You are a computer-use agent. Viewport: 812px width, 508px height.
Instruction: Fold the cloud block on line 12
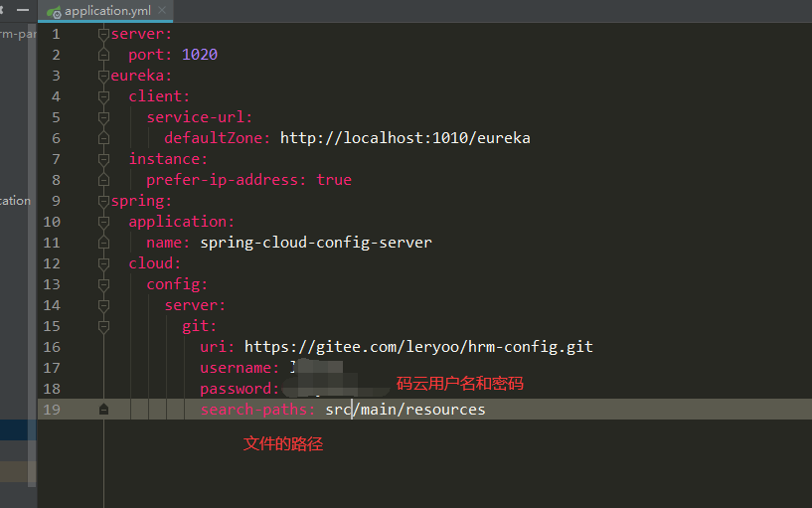[x=103, y=263]
